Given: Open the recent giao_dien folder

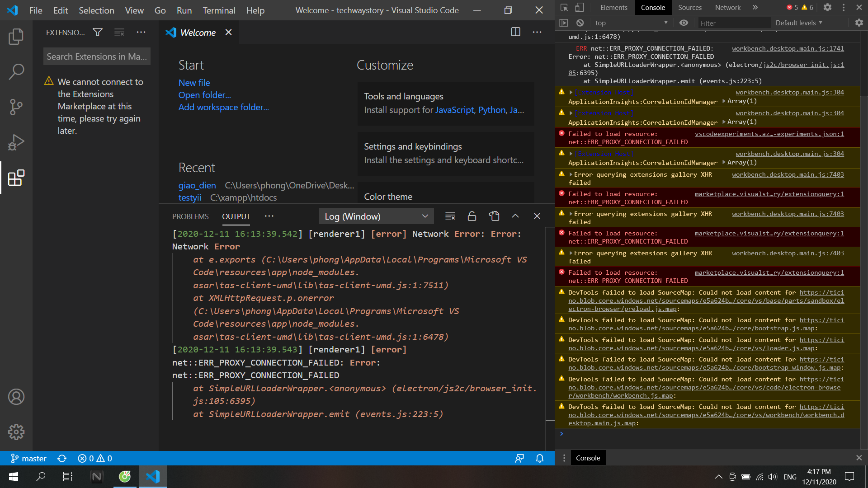Looking at the screenshot, I should point(197,185).
